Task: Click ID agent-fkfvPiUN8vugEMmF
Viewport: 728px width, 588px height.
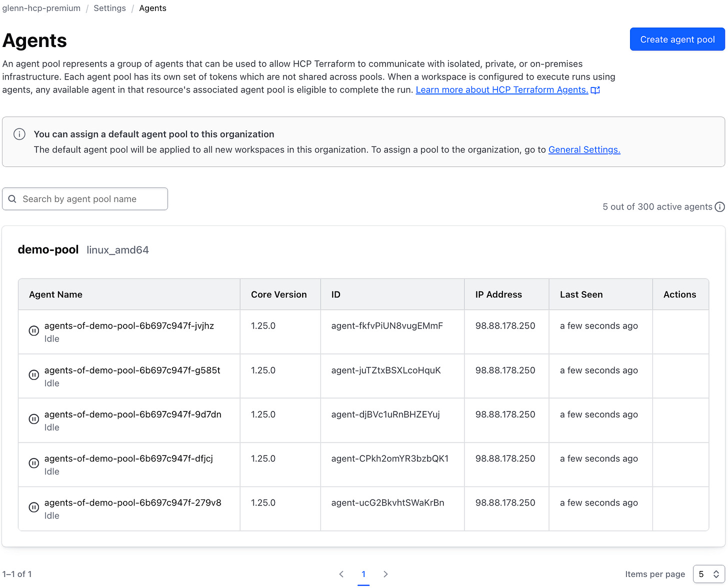Action: pos(387,325)
